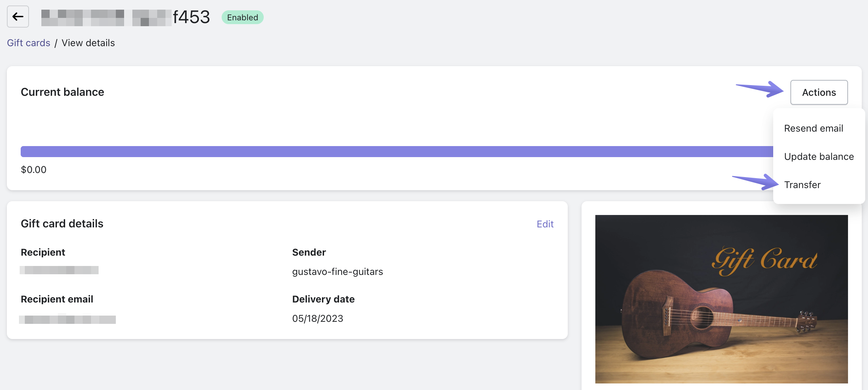Go to Gift cards breadcrumb link
Viewport: 868px width, 390px height.
point(29,43)
